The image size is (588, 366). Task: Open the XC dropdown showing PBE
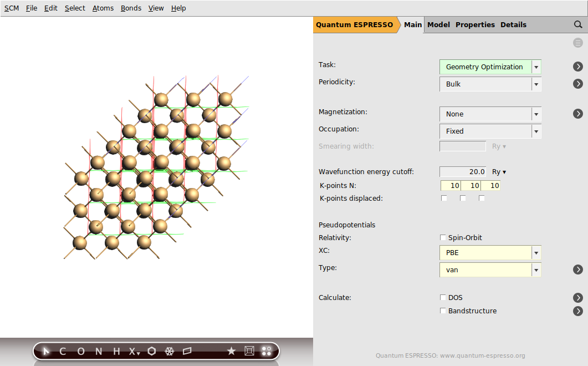pyautogui.click(x=490, y=253)
